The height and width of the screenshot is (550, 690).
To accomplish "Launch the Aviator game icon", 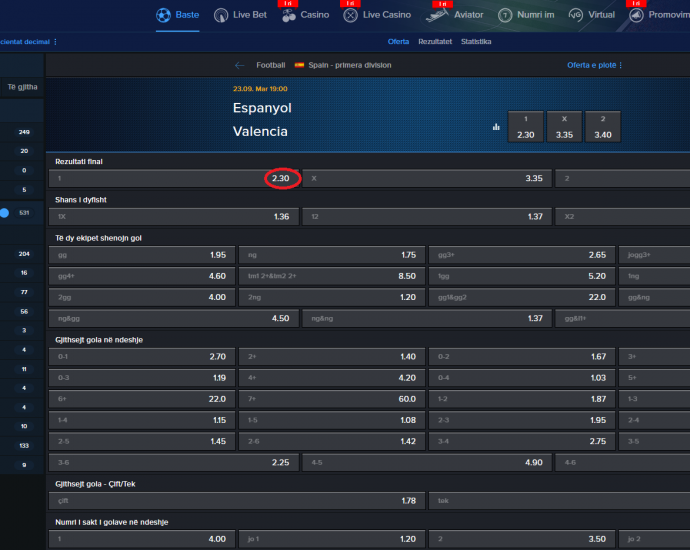I will (x=436, y=15).
